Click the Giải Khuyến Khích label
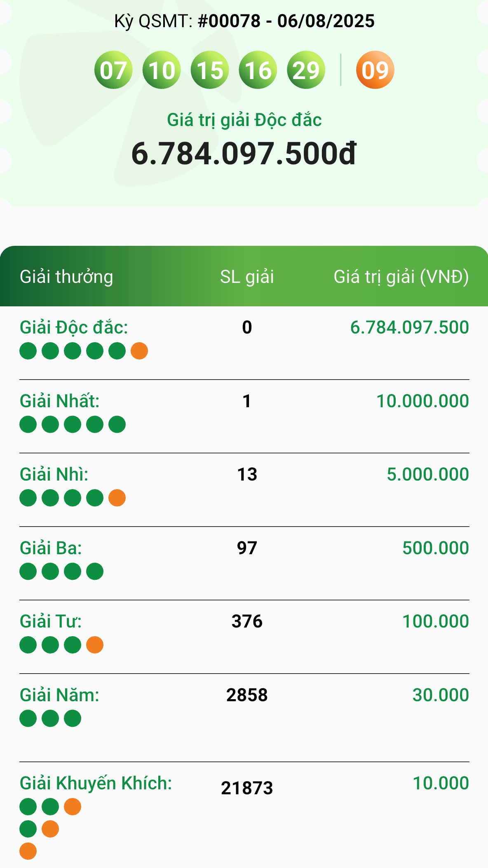The image size is (488, 868). 96,783
